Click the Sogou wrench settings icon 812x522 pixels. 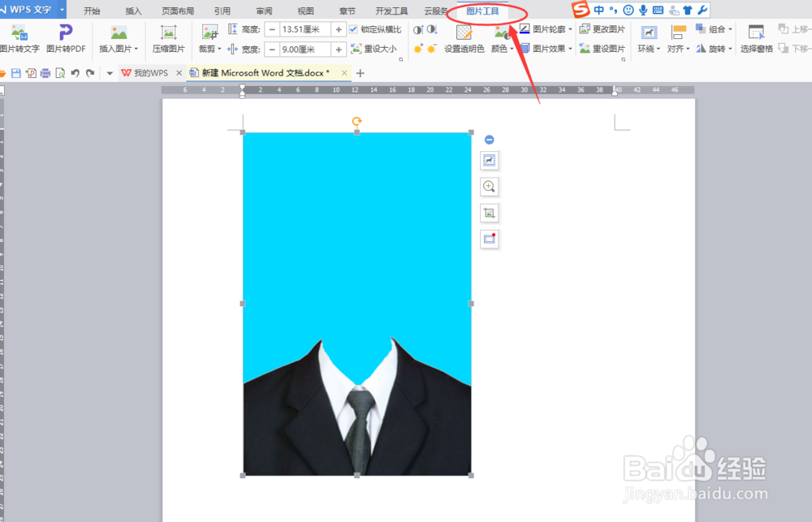702,10
